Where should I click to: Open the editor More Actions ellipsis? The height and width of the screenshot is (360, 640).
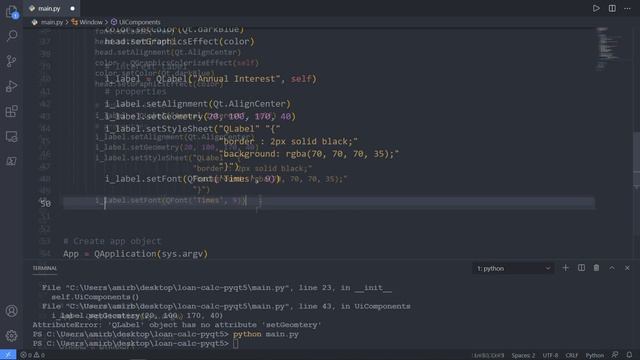point(627,8)
